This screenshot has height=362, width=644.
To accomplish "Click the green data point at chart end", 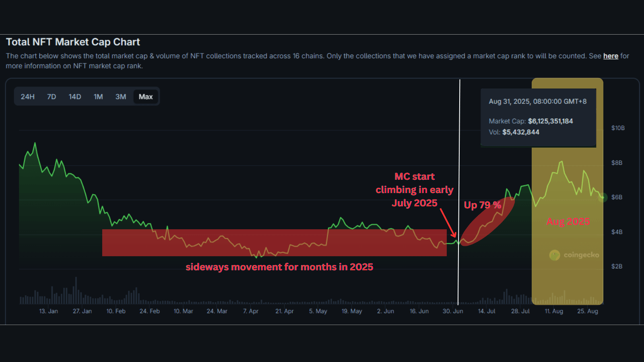I will point(603,197).
